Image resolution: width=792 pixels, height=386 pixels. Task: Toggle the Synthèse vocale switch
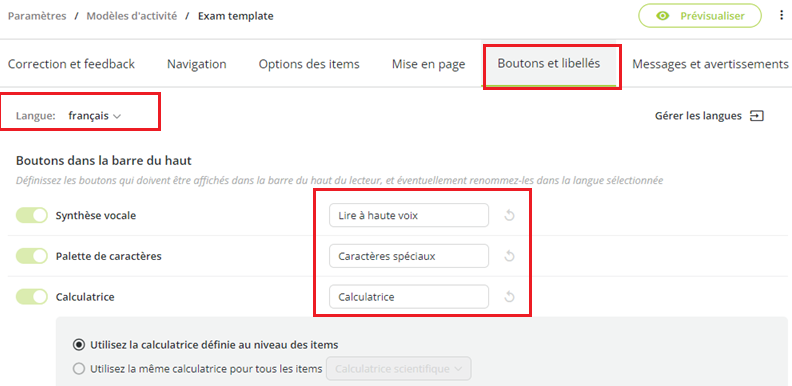32,216
